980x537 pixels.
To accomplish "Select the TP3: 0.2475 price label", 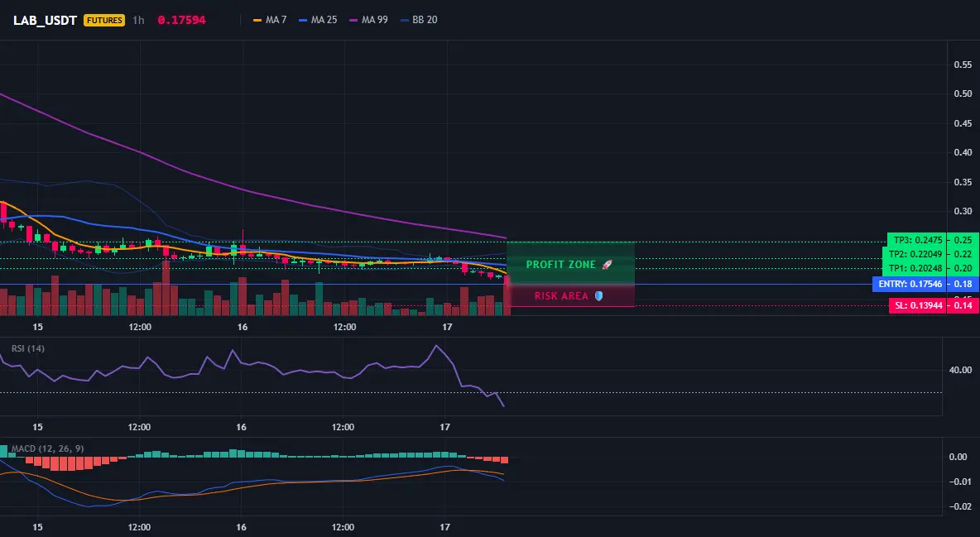I will 917,240.
